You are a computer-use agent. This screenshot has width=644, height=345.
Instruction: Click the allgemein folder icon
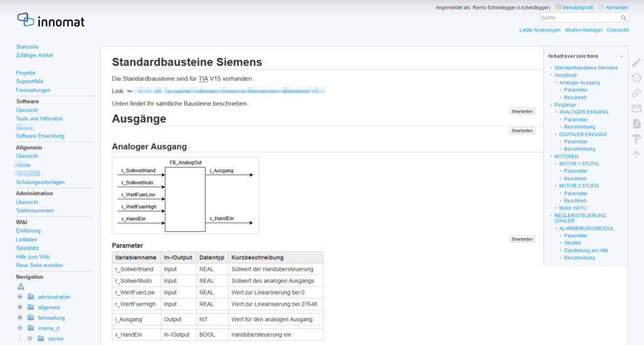coord(31,307)
